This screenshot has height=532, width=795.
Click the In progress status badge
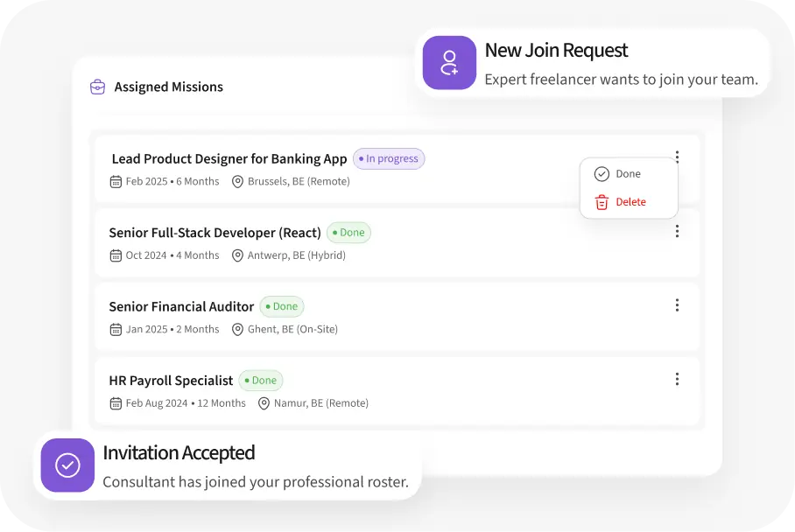(x=389, y=158)
